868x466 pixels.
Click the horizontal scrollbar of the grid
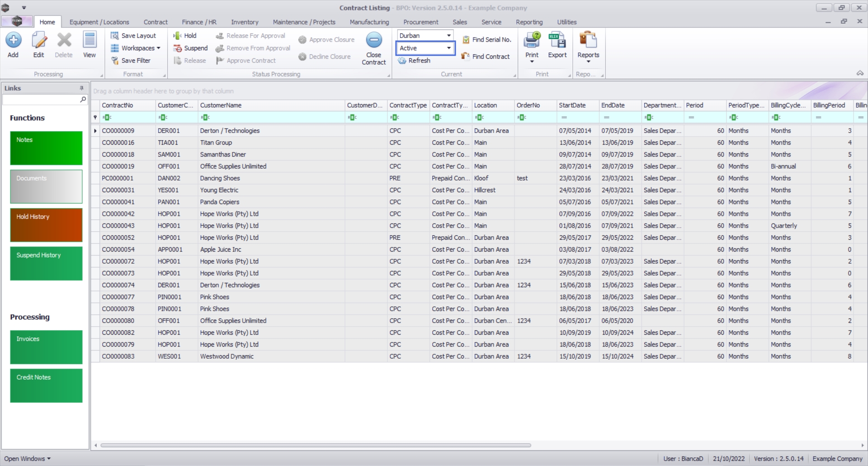coord(316,446)
